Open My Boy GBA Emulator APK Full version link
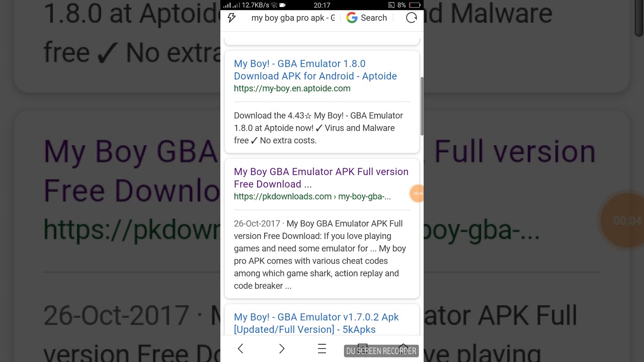Screen dimensions: 644x362 tap(321, 178)
